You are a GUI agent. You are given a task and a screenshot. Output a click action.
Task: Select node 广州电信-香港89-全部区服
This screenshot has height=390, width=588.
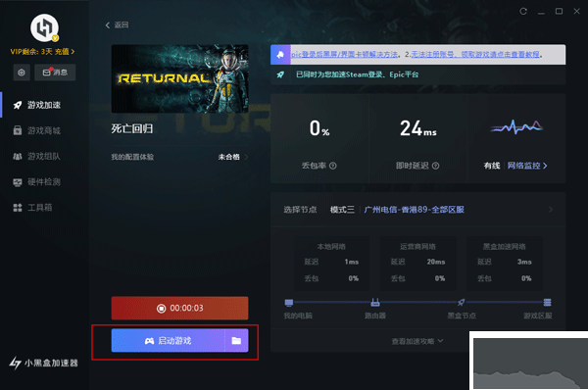pos(414,210)
